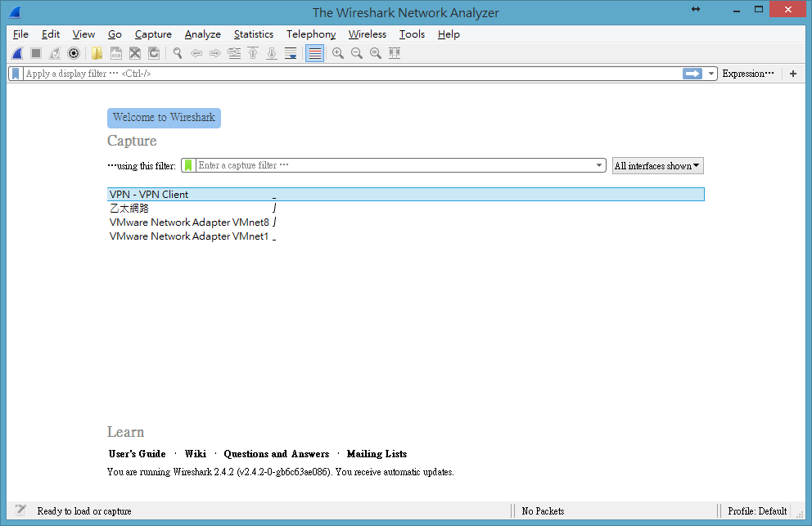Open the Statistics menu
Screen dimensions: 812x526
pos(253,34)
